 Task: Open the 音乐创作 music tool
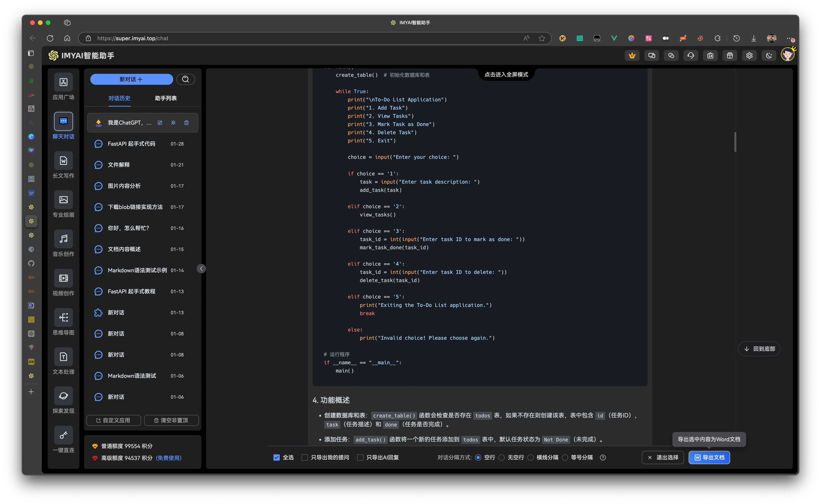tap(63, 239)
